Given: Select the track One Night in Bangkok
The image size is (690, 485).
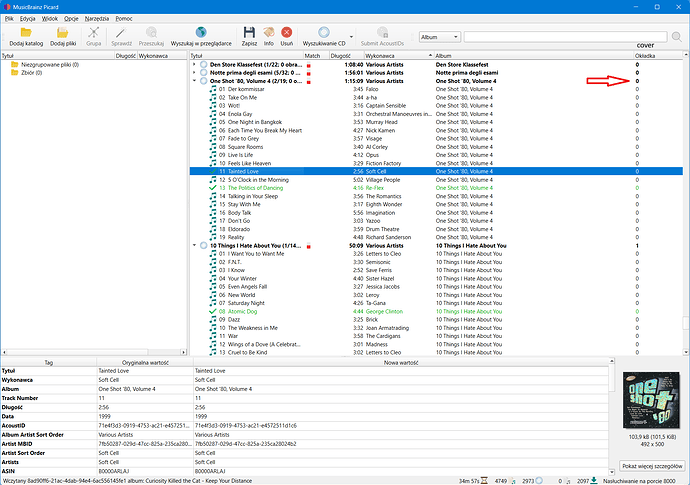Looking at the screenshot, I should (x=436, y=122).
